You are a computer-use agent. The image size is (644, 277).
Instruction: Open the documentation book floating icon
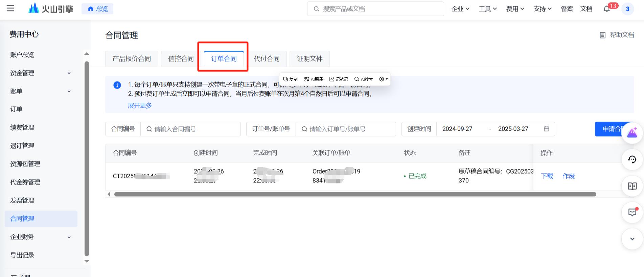[x=632, y=186]
